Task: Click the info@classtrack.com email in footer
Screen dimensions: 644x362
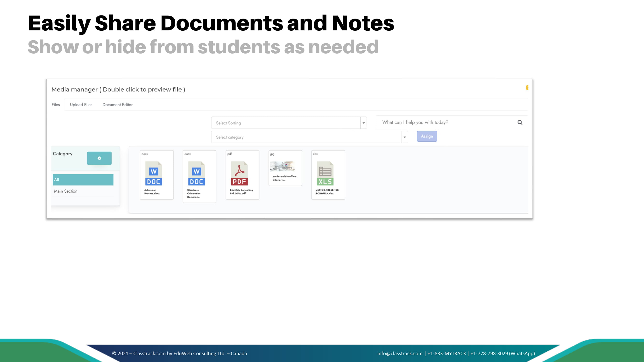Action: (x=400, y=353)
